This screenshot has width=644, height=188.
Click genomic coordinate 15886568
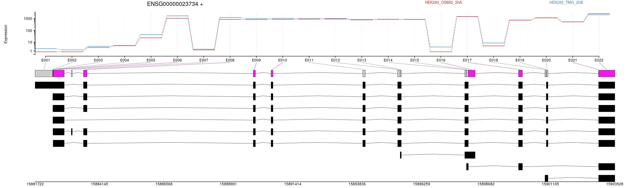coord(164,184)
